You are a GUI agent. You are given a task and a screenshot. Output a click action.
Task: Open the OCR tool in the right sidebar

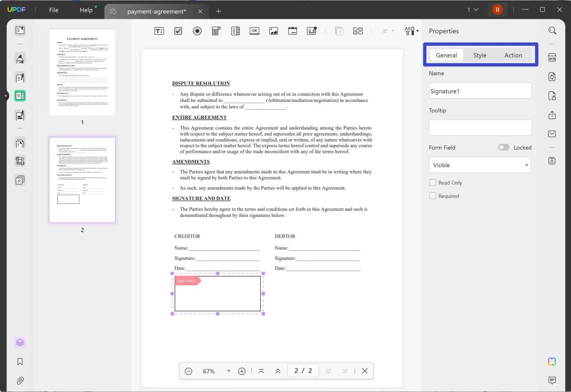coord(552,58)
